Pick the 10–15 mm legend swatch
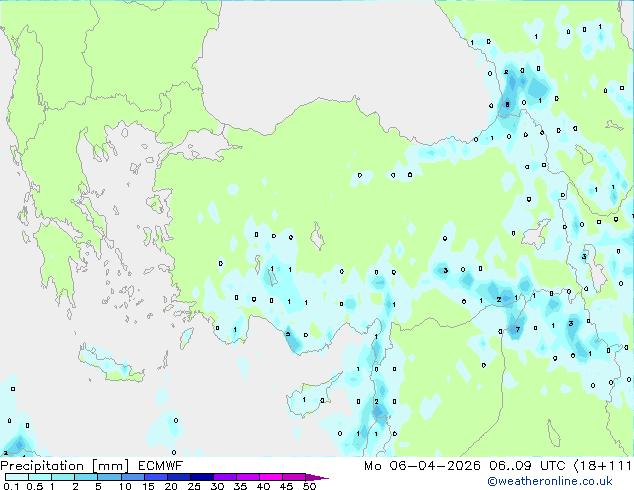The width and height of the screenshot is (634, 490). 133,477
